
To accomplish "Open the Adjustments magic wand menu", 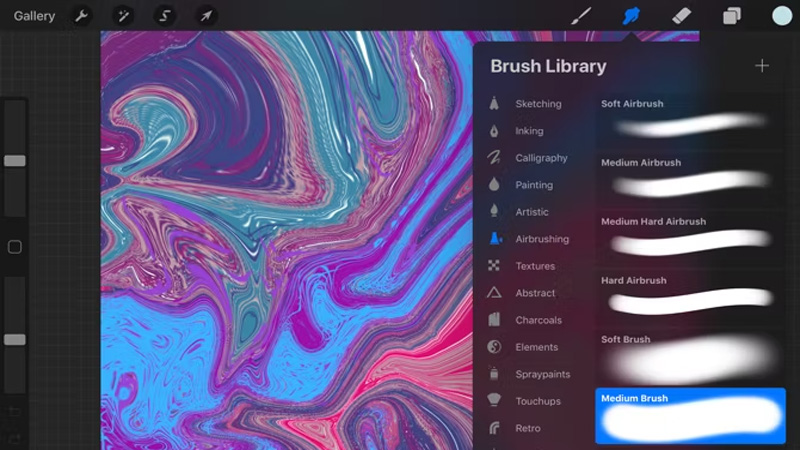I will [x=123, y=16].
